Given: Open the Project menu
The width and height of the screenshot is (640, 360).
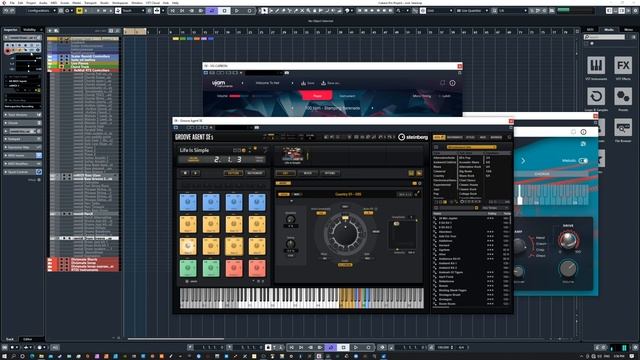Looking at the screenshot, I should point(31,2).
